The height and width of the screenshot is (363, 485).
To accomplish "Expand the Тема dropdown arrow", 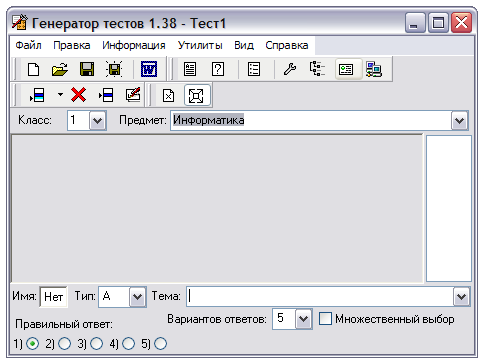I will click(x=461, y=297).
